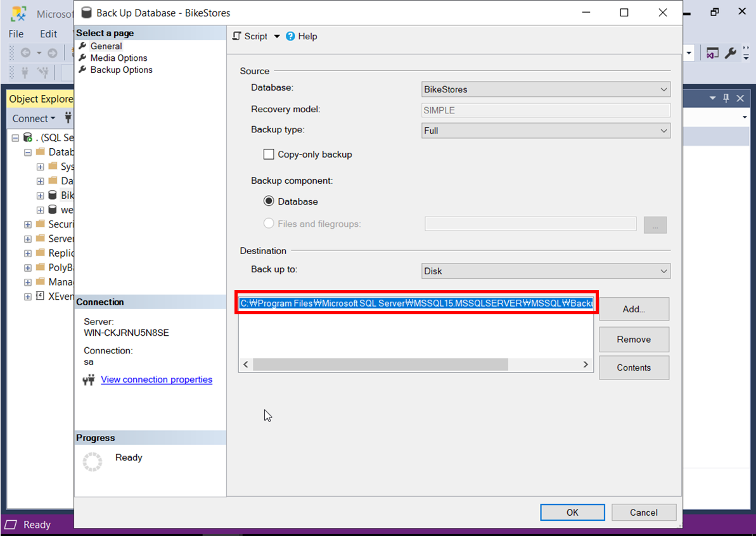756x536 pixels.
Task: Click the Connect dropdown in Object Explorer
Action: pos(33,118)
